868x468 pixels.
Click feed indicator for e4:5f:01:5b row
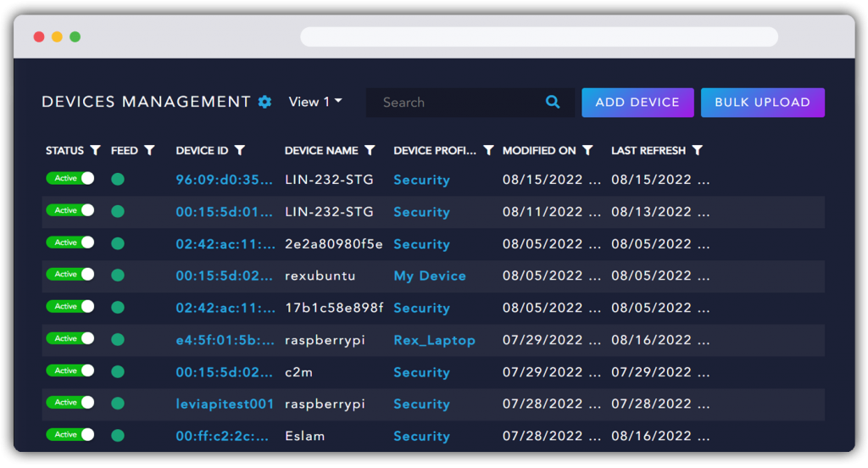tap(117, 339)
